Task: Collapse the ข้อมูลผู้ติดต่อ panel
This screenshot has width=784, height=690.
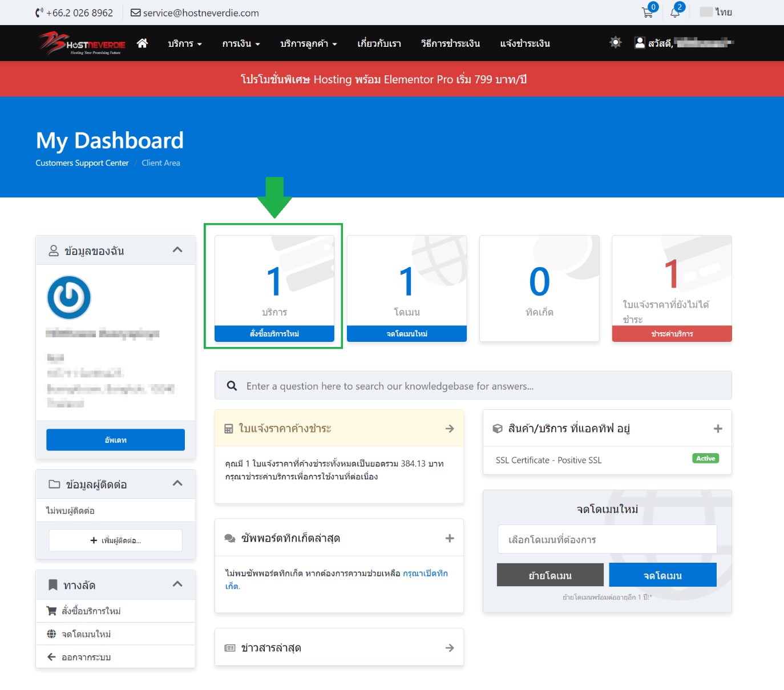Action: click(177, 483)
